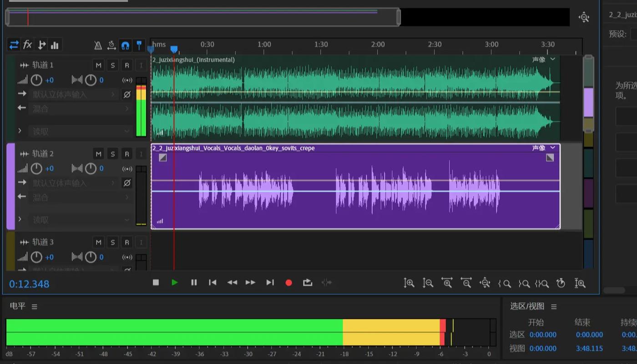
Task: Arm 轨道 3 for recording
Action: 126,242
